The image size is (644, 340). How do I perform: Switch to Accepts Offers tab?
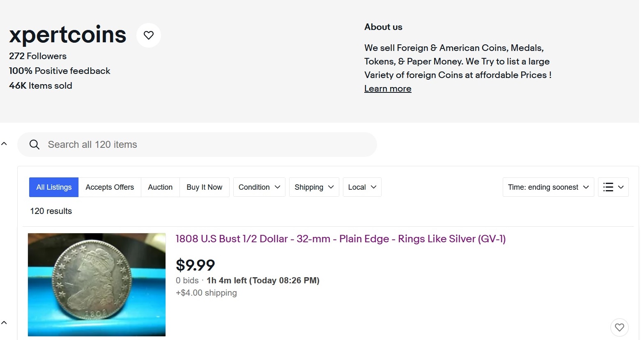click(x=110, y=187)
